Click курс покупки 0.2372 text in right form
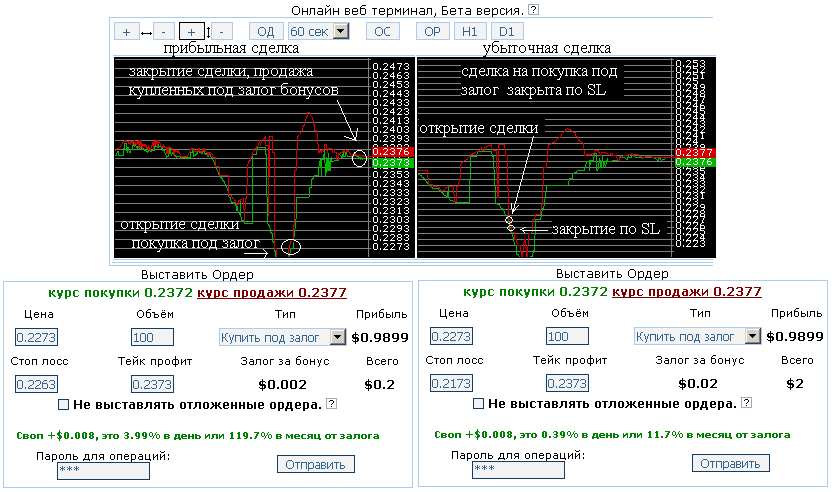 point(535,291)
